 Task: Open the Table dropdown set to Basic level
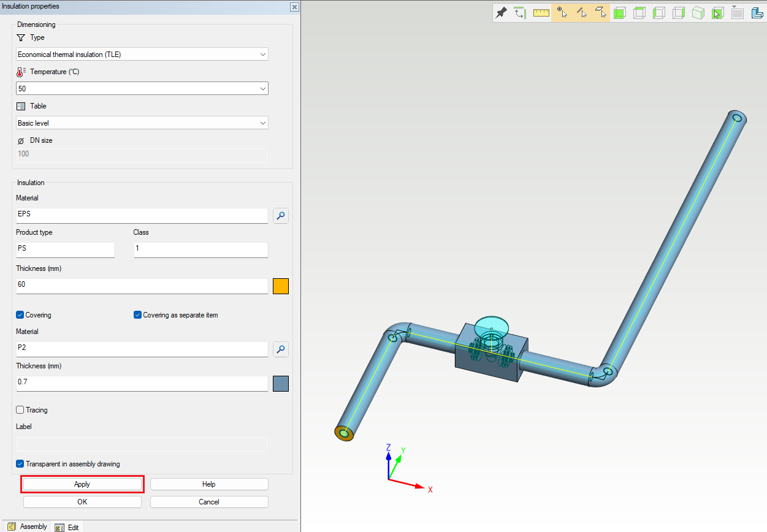click(142, 123)
